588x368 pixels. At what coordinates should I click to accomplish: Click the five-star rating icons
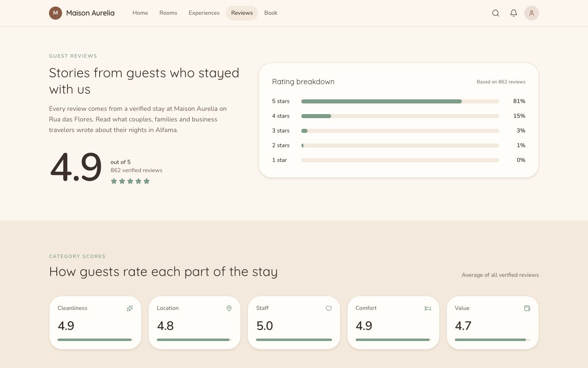pyautogui.click(x=130, y=181)
